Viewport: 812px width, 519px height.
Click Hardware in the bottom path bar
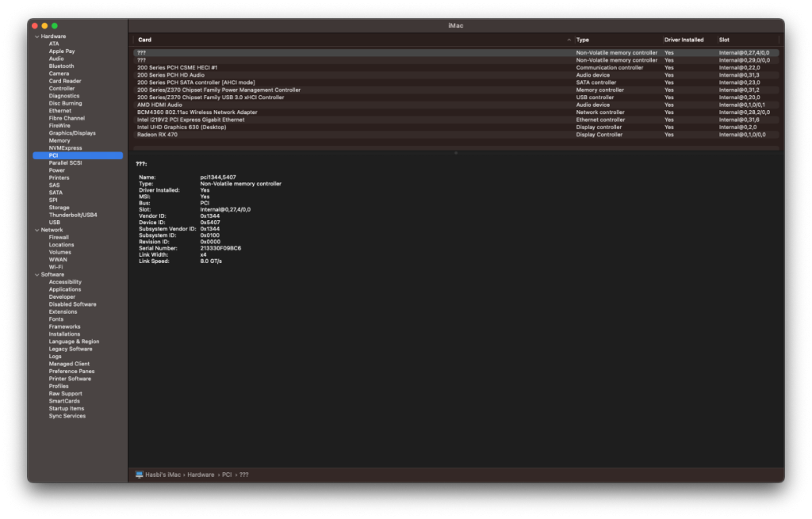201,475
